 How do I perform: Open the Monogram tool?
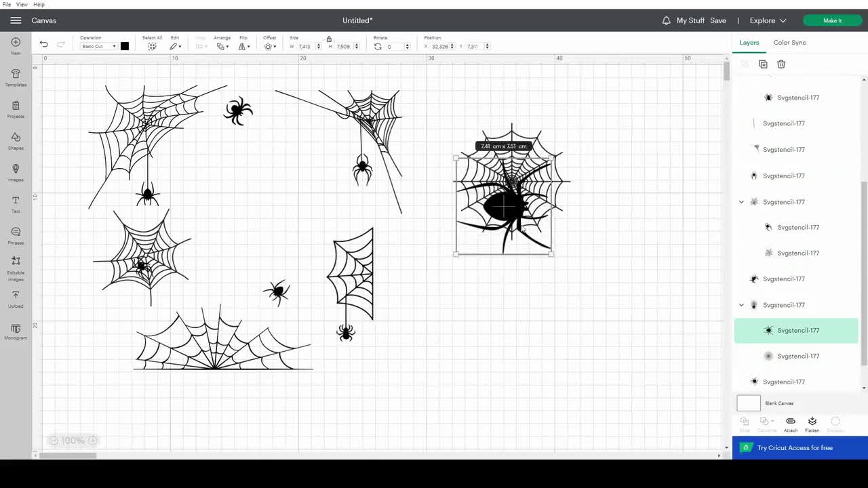pyautogui.click(x=15, y=331)
